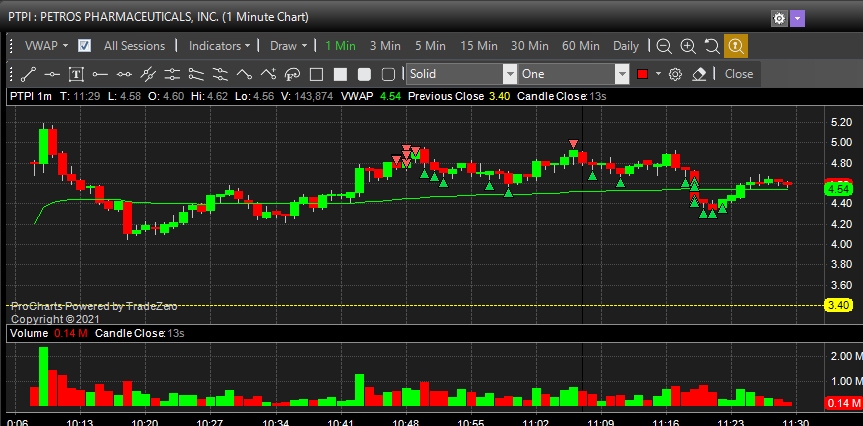The image size is (863, 426).
Task: Zoom out the chart
Action: (664, 46)
